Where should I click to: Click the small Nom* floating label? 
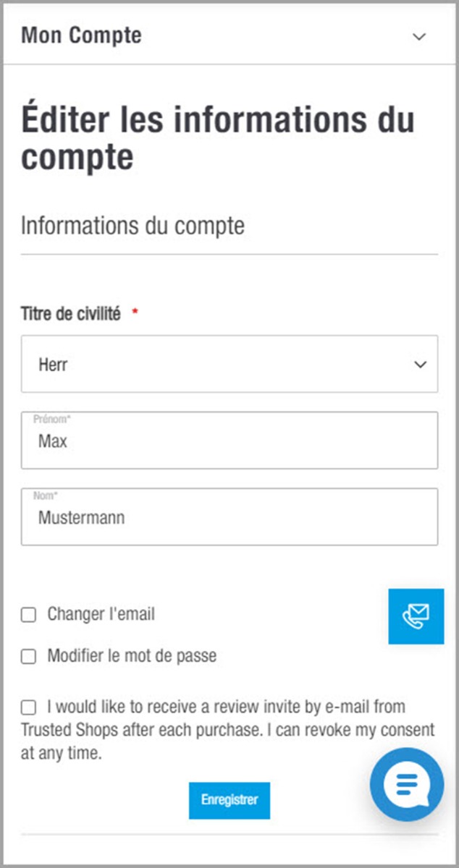(45, 496)
